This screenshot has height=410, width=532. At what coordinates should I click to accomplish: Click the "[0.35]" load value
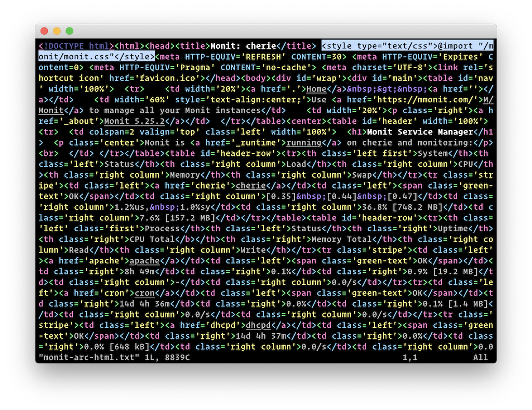282,196
